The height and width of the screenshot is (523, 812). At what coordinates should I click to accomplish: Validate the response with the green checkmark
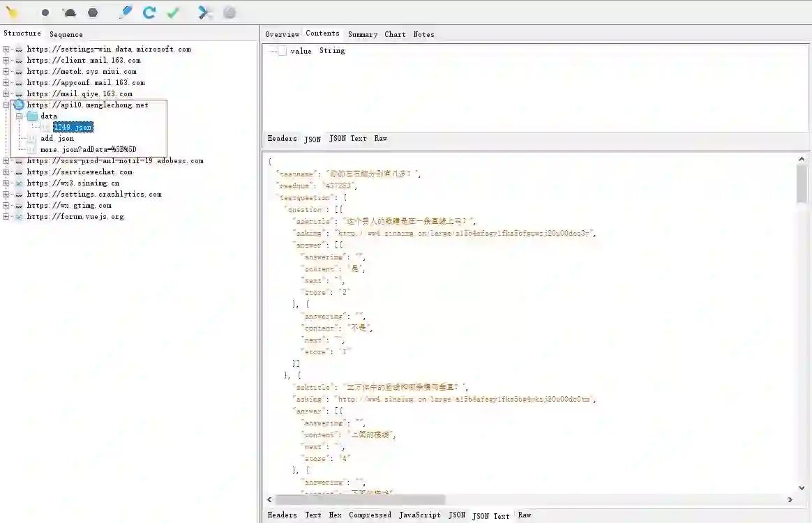tap(173, 13)
